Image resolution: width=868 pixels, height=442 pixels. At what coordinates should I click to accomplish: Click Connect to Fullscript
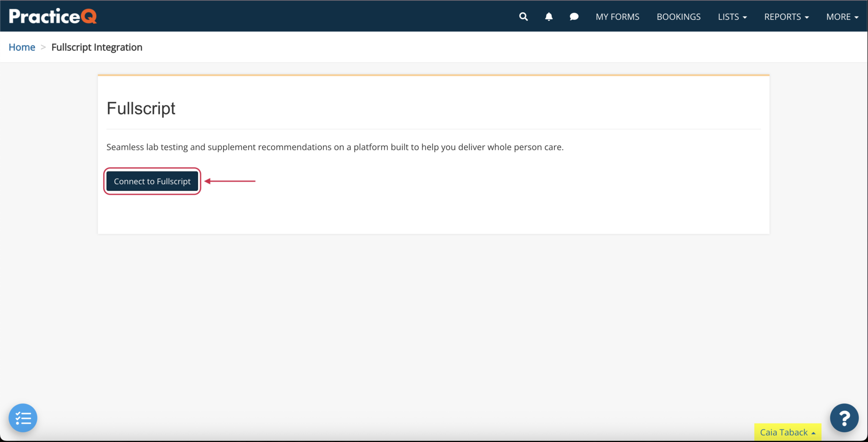coord(152,181)
